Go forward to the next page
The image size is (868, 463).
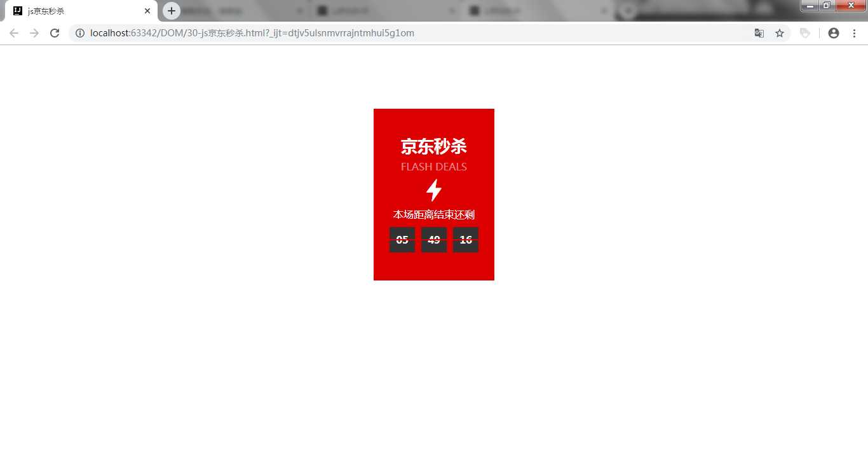tap(34, 33)
